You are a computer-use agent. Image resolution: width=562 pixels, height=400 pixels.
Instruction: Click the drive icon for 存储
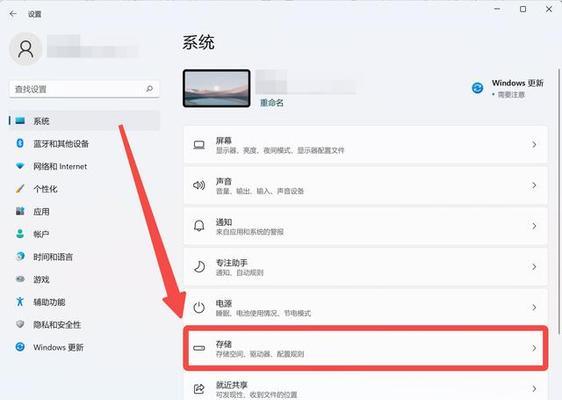point(199,348)
